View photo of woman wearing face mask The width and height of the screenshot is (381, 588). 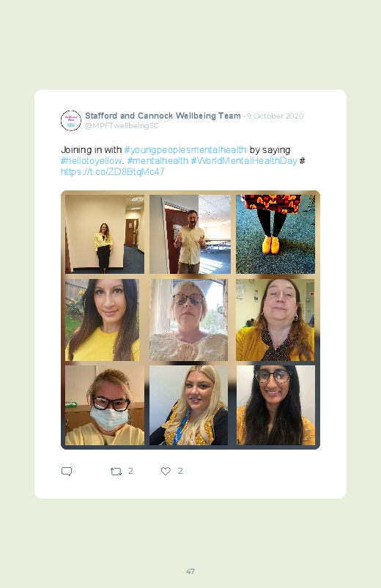(105, 405)
